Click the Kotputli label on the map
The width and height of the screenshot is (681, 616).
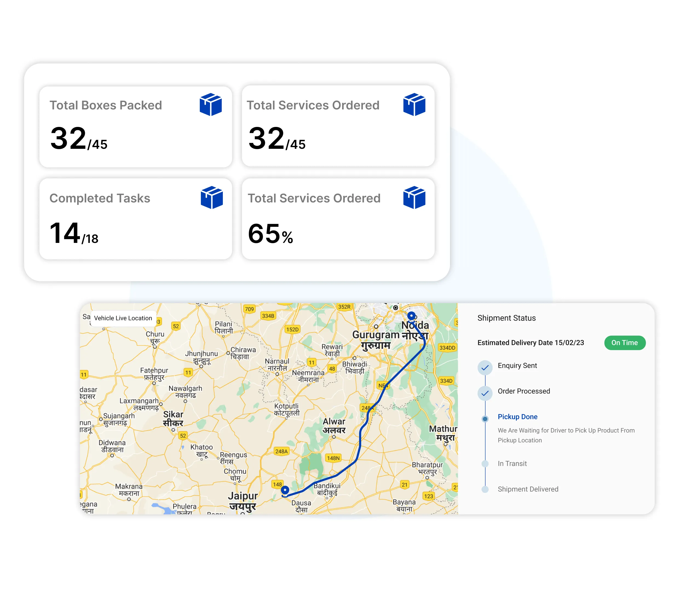click(x=287, y=409)
